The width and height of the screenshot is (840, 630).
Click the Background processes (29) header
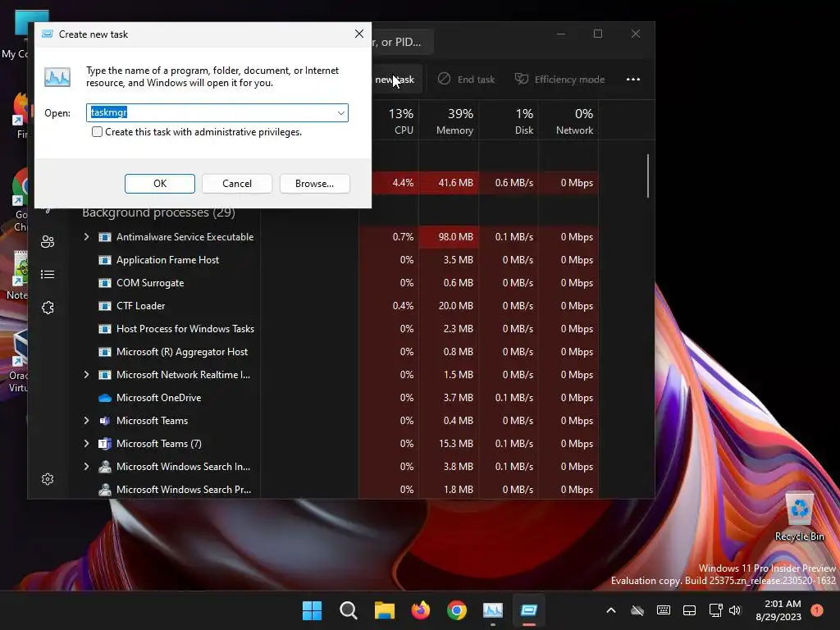pyautogui.click(x=158, y=212)
